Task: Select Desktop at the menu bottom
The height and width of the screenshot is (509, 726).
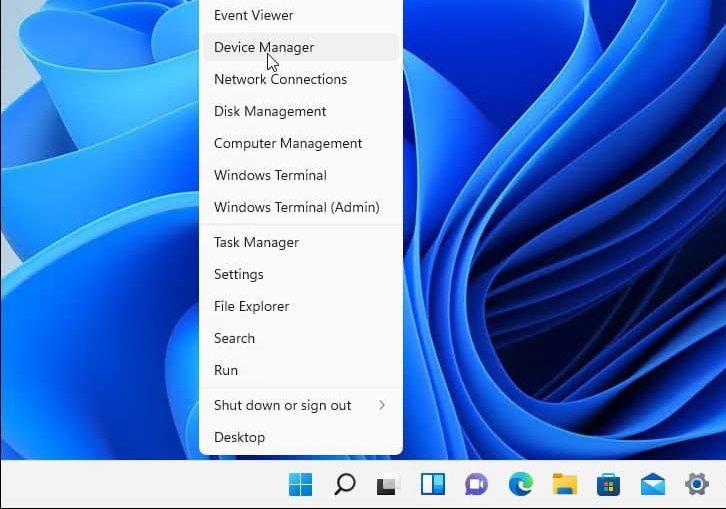Action: click(x=301, y=437)
